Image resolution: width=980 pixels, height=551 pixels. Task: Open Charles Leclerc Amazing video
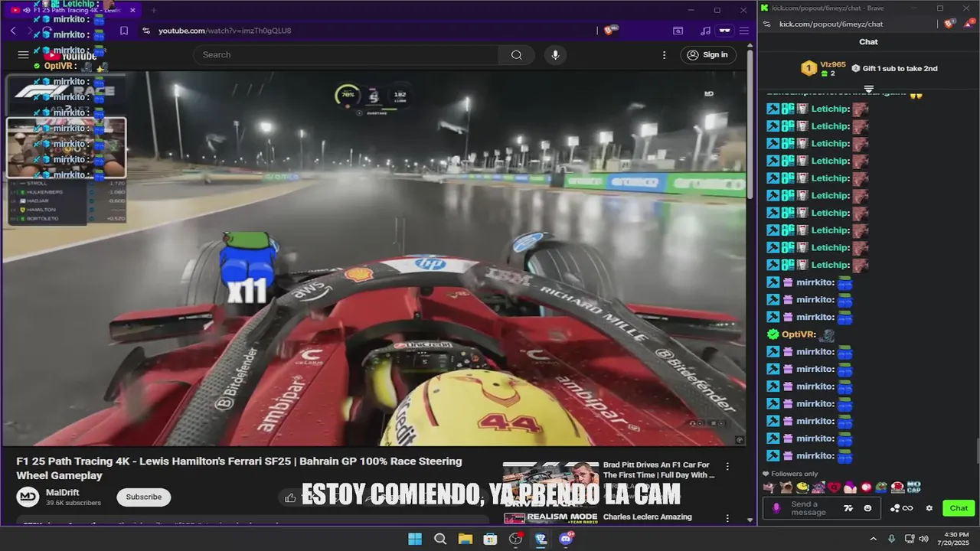coord(648,517)
